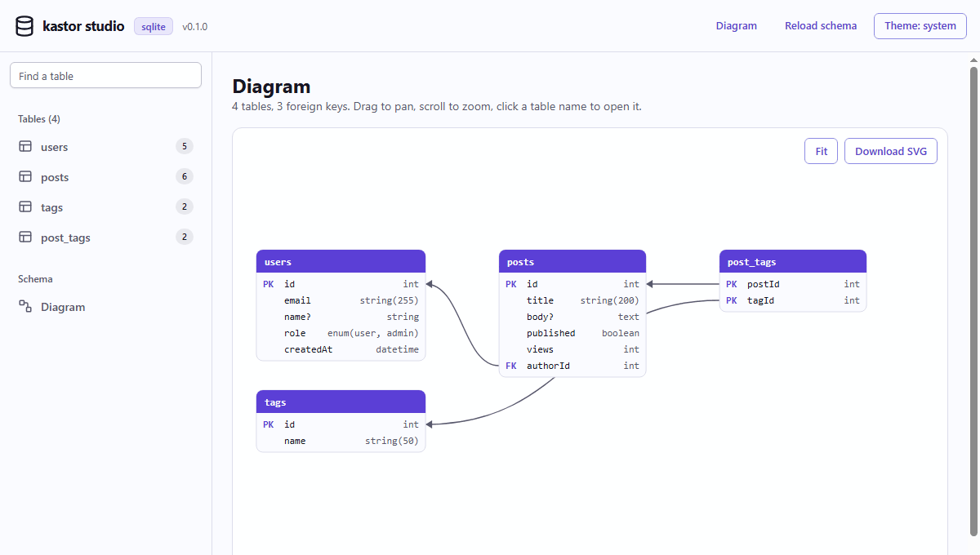Focus the Find a table search field

click(x=105, y=76)
